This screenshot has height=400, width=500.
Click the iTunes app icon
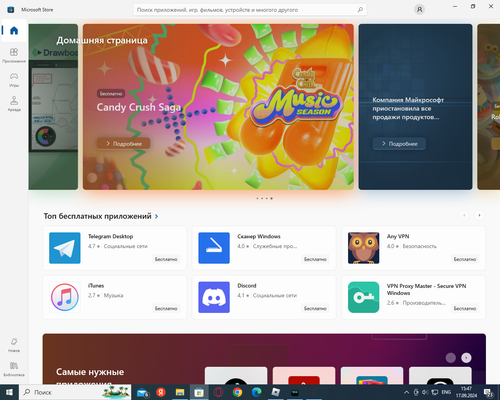click(x=65, y=297)
